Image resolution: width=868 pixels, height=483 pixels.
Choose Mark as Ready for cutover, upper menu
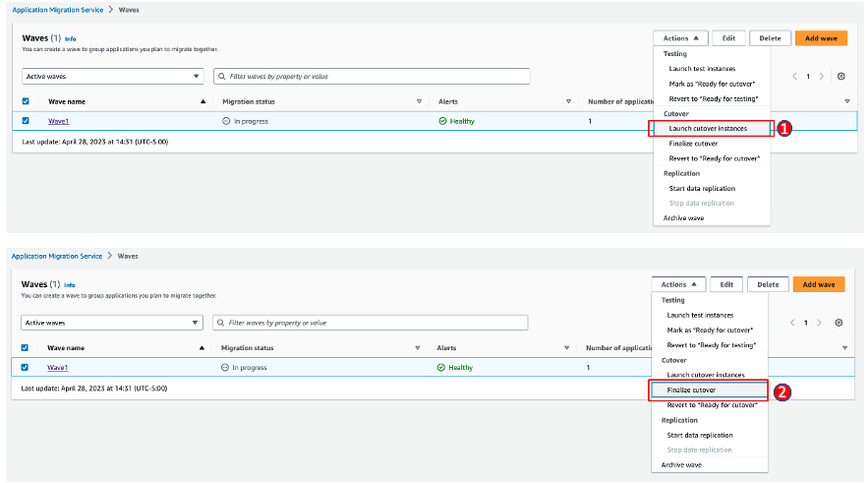pos(712,84)
